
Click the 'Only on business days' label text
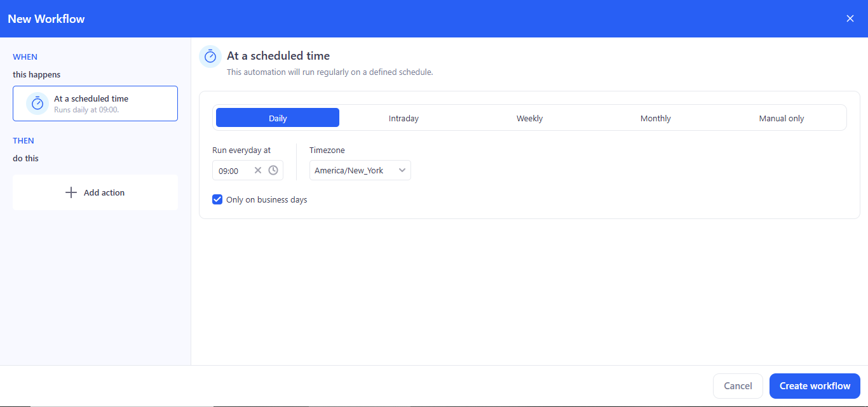pyautogui.click(x=266, y=199)
